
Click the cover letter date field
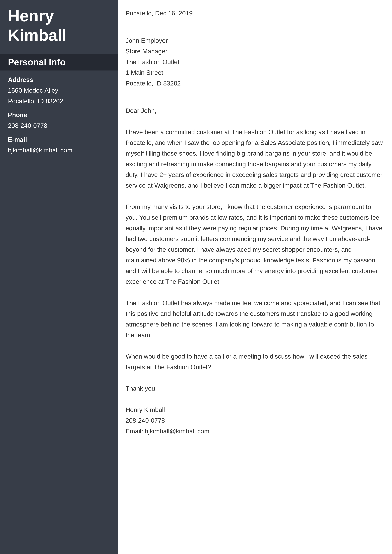[159, 13]
